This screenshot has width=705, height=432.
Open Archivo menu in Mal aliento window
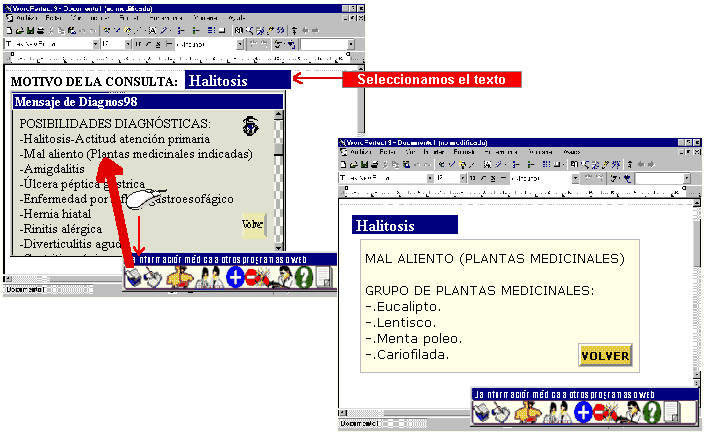click(x=361, y=152)
